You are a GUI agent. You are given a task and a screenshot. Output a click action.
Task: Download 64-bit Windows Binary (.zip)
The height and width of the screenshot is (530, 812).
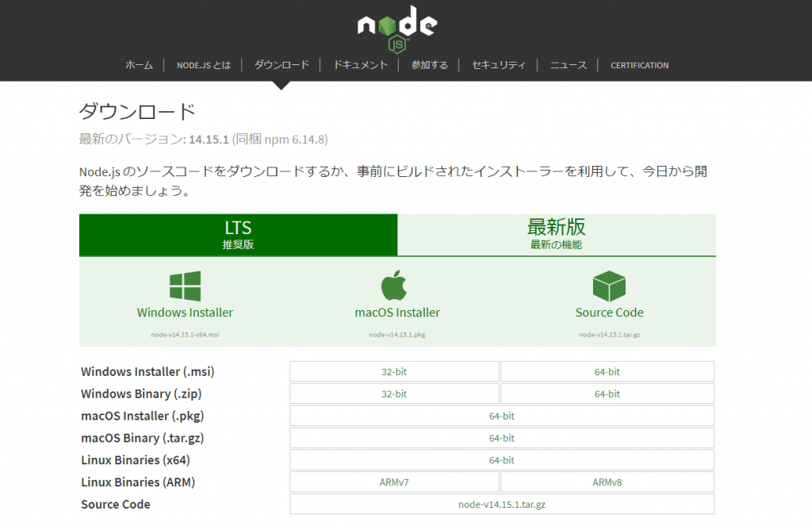tap(607, 394)
